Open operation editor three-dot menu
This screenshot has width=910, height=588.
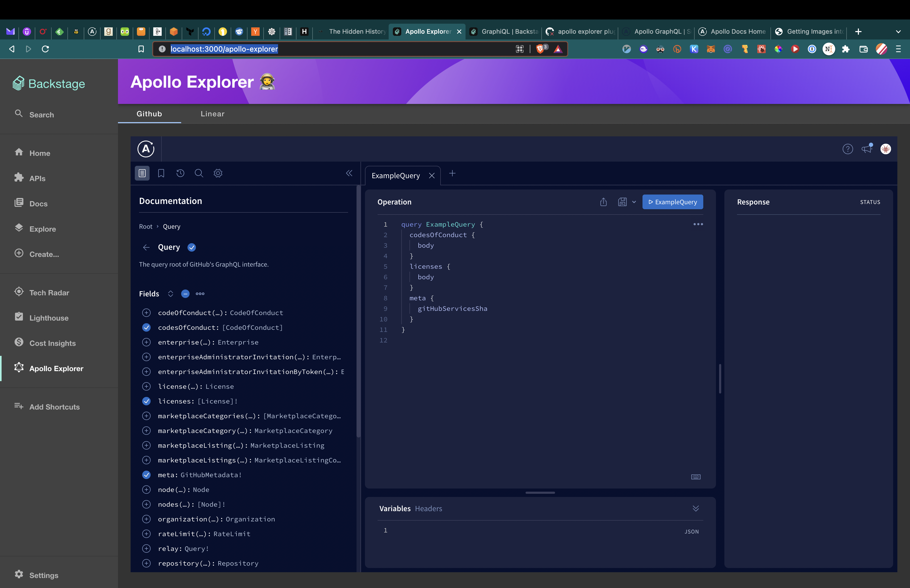[x=698, y=224]
